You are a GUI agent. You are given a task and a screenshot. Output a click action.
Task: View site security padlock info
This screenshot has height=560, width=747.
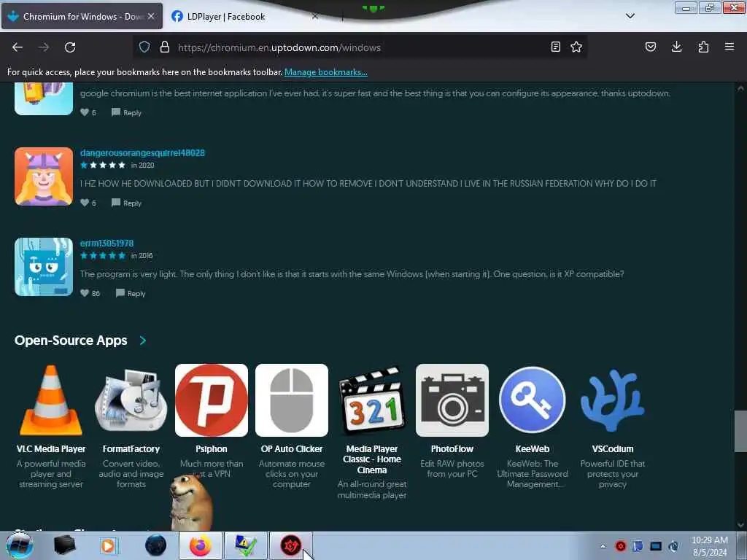coord(165,47)
